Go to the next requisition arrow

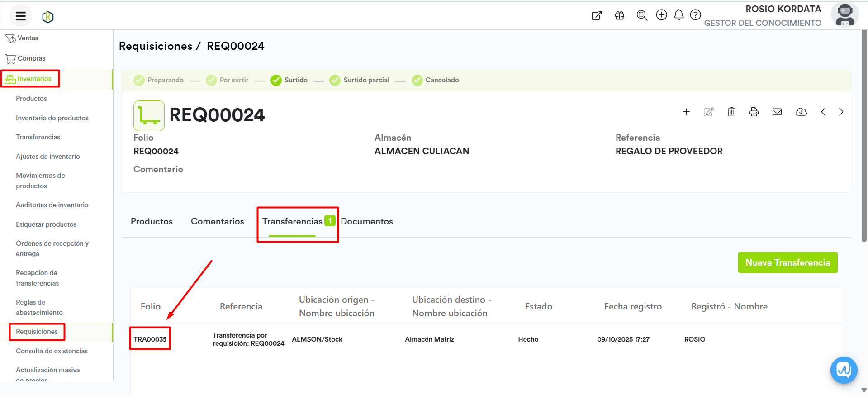pos(841,112)
